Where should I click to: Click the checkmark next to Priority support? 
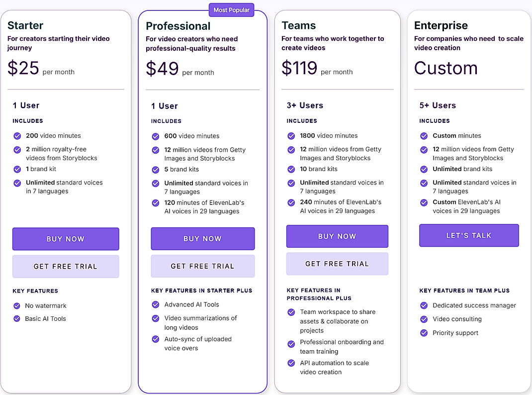click(424, 333)
